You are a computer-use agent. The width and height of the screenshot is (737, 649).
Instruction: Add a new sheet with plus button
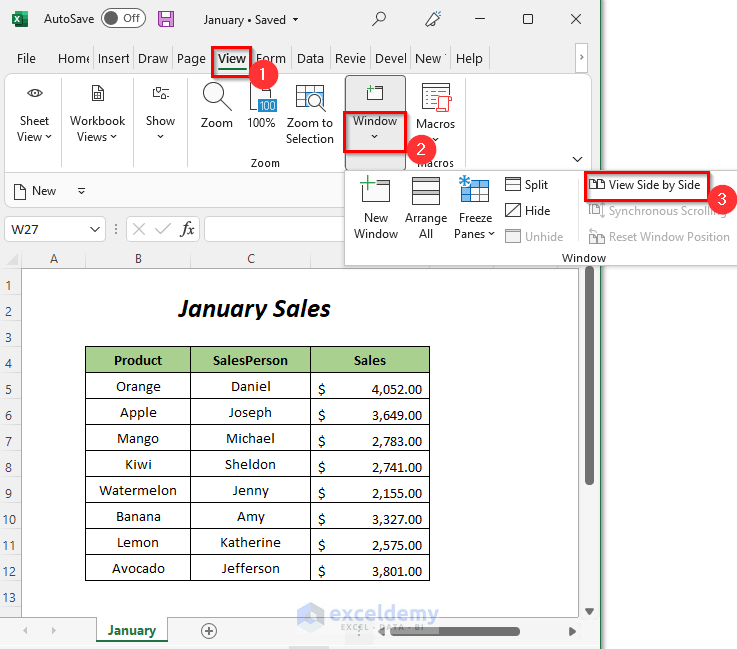tap(209, 631)
